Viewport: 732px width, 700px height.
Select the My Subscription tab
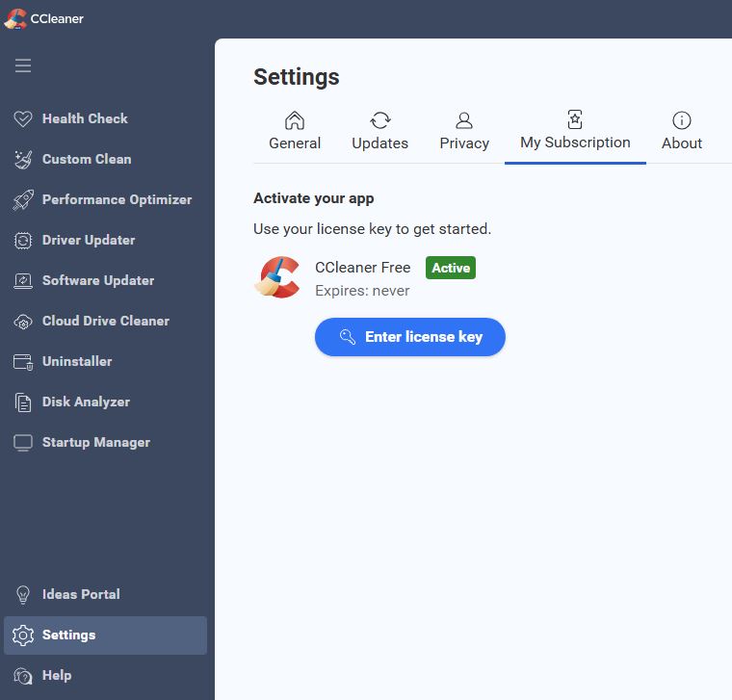tap(575, 132)
